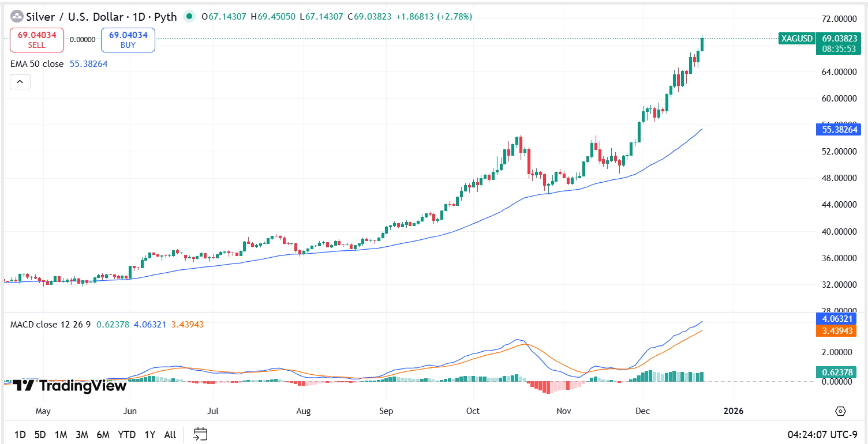Collapse the indicator legend with the chevron button
Image resolution: width=868 pixels, height=444 pixels.
pyautogui.click(x=20, y=81)
